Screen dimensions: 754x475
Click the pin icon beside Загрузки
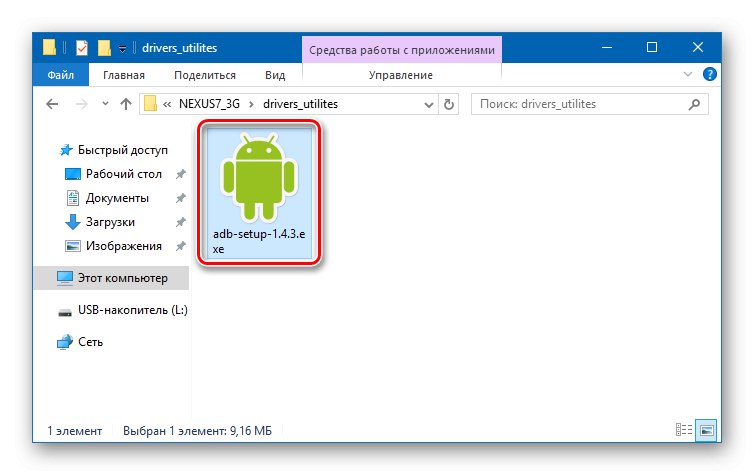pos(180,222)
